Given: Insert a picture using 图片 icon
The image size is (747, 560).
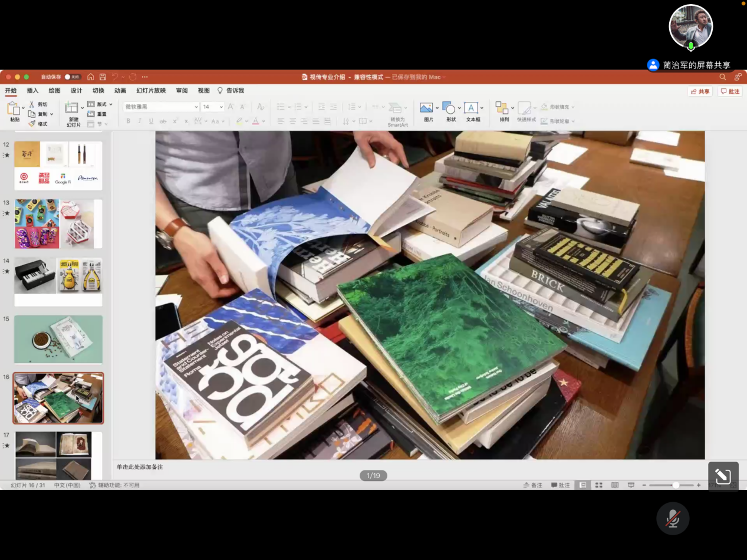Looking at the screenshot, I should [x=426, y=108].
